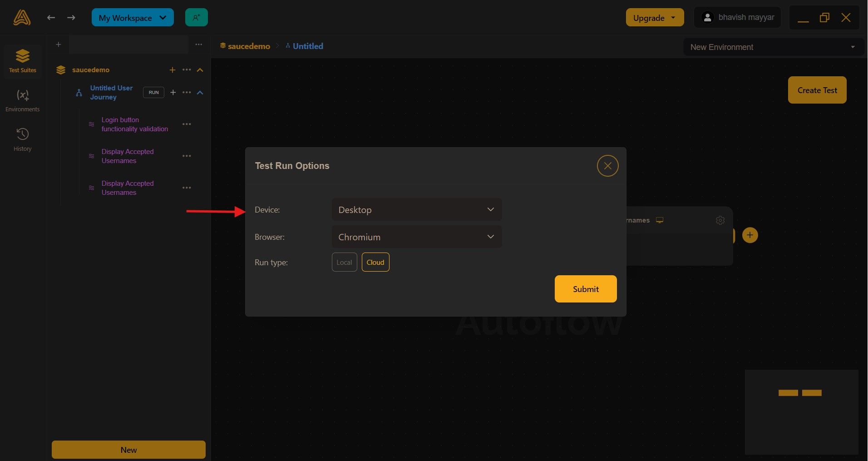Click the yellow plus to add a step
This screenshot has width=868, height=461.
point(750,235)
